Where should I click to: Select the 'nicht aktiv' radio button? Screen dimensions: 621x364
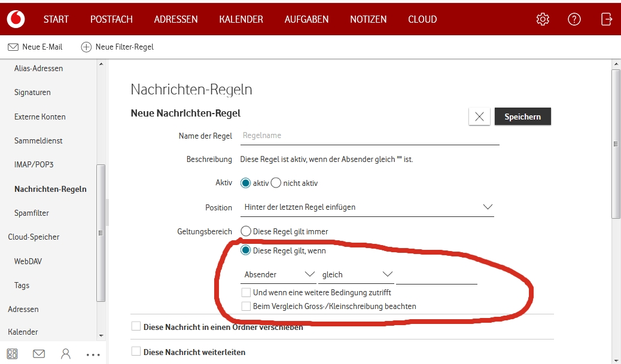coord(275,183)
